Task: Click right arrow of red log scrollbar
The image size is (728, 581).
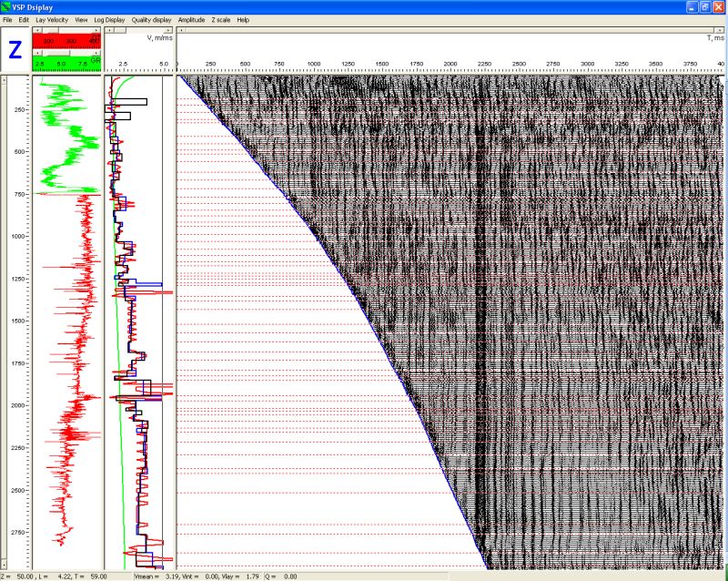Action: [97, 30]
